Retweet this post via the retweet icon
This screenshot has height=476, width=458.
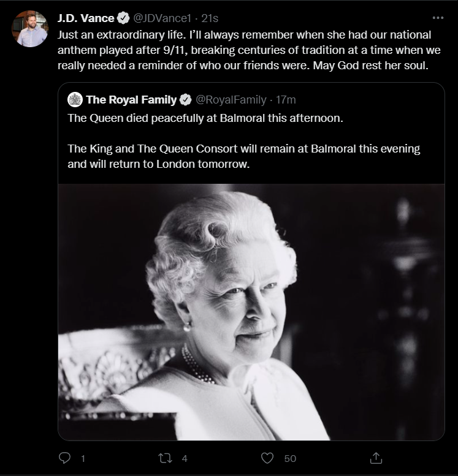click(x=165, y=458)
